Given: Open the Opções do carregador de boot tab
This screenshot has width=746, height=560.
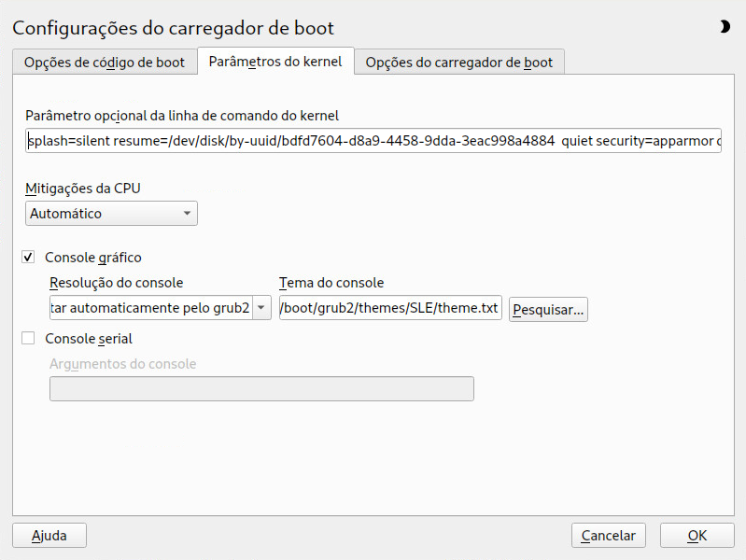Looking at the screenshot, I should coord(459,63).
